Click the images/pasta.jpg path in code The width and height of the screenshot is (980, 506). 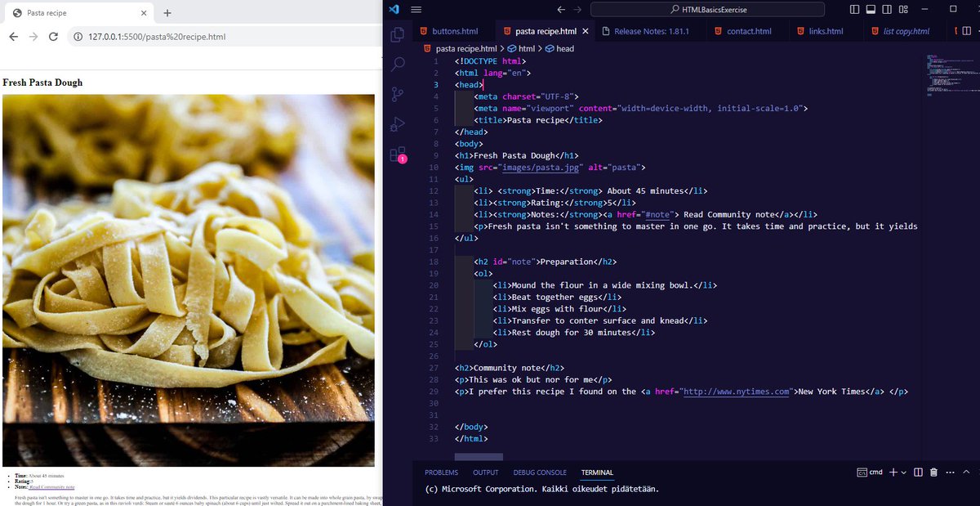click(x=542, y=168)
